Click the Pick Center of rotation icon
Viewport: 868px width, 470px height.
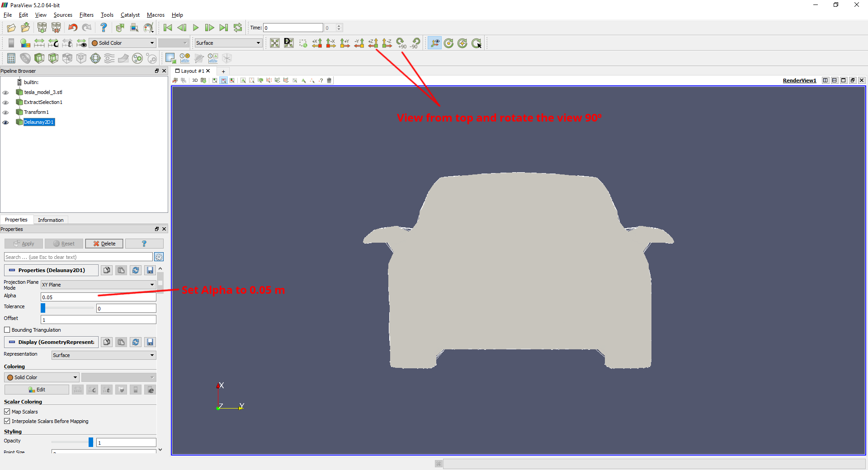tap(476, 43)
